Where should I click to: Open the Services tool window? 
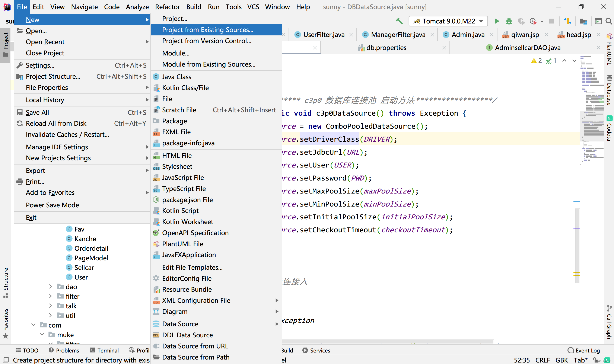click(x=316, y=350)
